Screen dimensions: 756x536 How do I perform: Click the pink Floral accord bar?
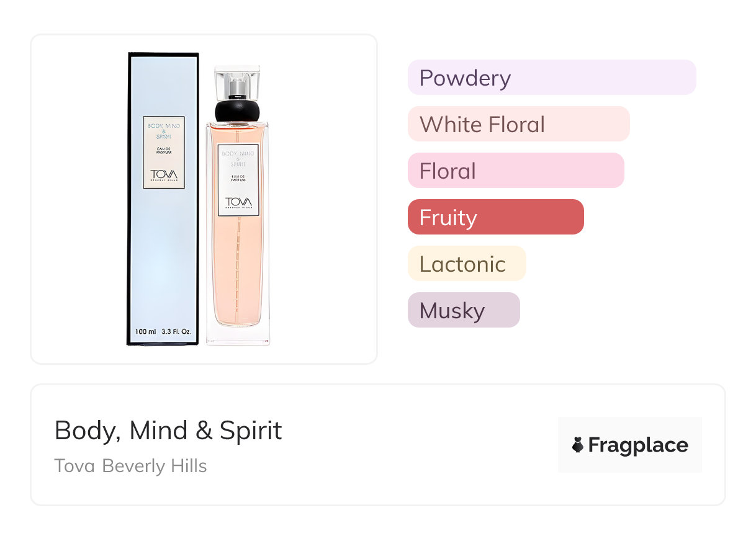tap(516, 171)
